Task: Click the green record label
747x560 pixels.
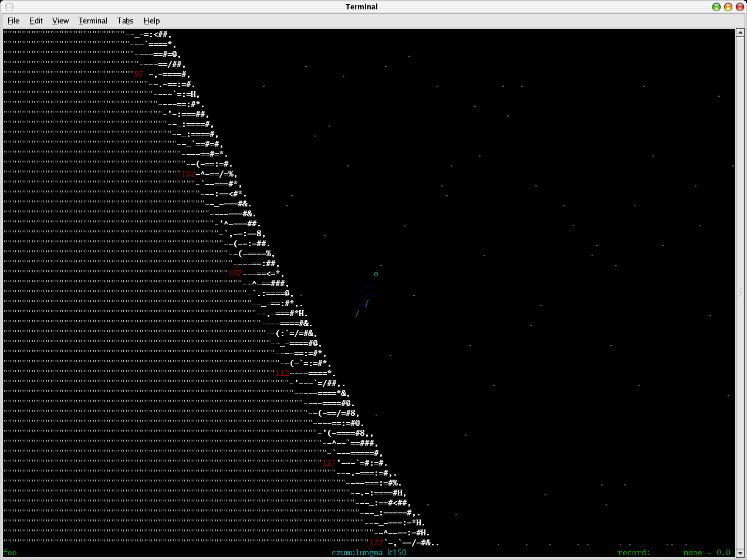Action: (634, 553)
